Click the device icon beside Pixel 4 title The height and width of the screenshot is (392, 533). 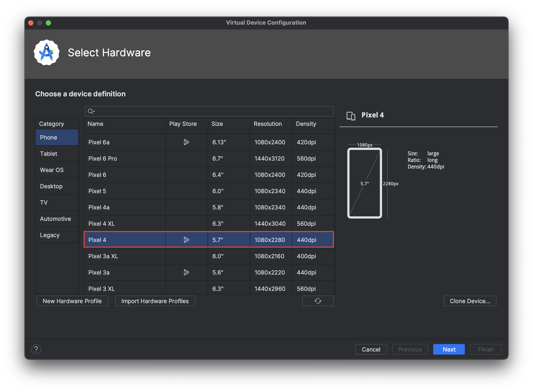(x=351, y=116)
